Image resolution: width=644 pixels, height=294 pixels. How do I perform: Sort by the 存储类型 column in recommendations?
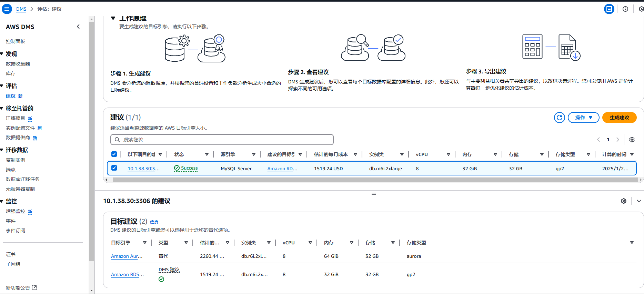tap(588, 154)
